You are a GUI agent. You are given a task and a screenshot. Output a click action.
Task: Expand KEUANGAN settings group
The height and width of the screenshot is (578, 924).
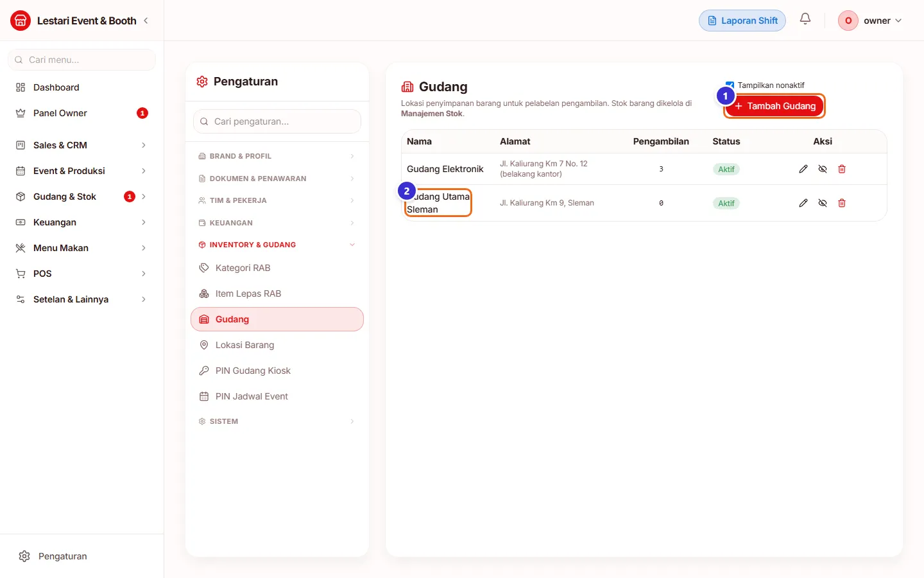(277, 223)
